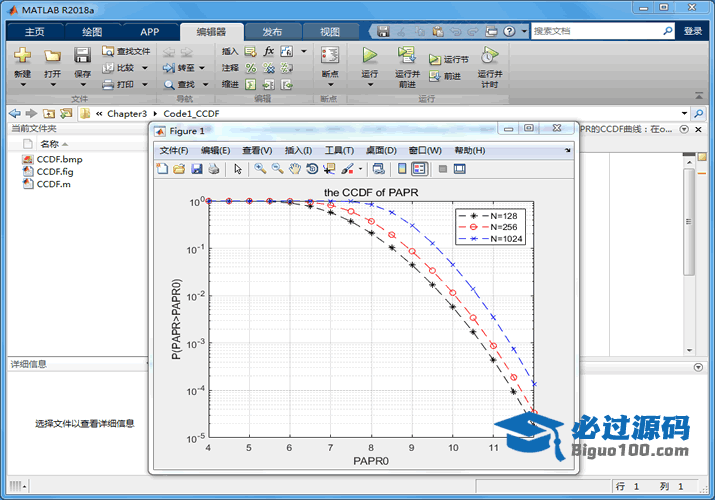Open the 打印 dropdown arrow
Viewport: 715px width, 500px height.
pos(145,84)
